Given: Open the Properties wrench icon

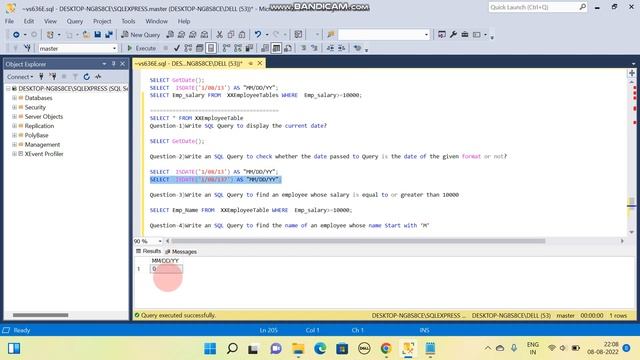Looking at the screenshot, I should pos(453,35).
